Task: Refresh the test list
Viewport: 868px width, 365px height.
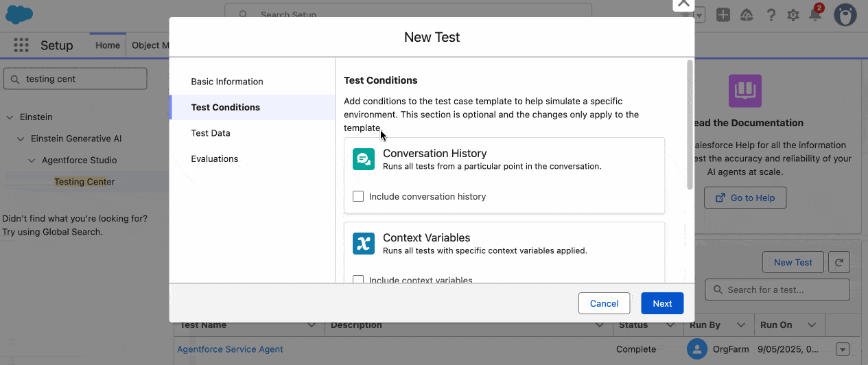Action: 839,262
